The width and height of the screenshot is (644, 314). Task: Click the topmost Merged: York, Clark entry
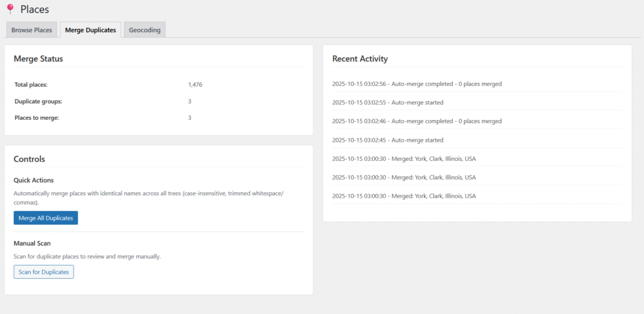click(404, 159)
